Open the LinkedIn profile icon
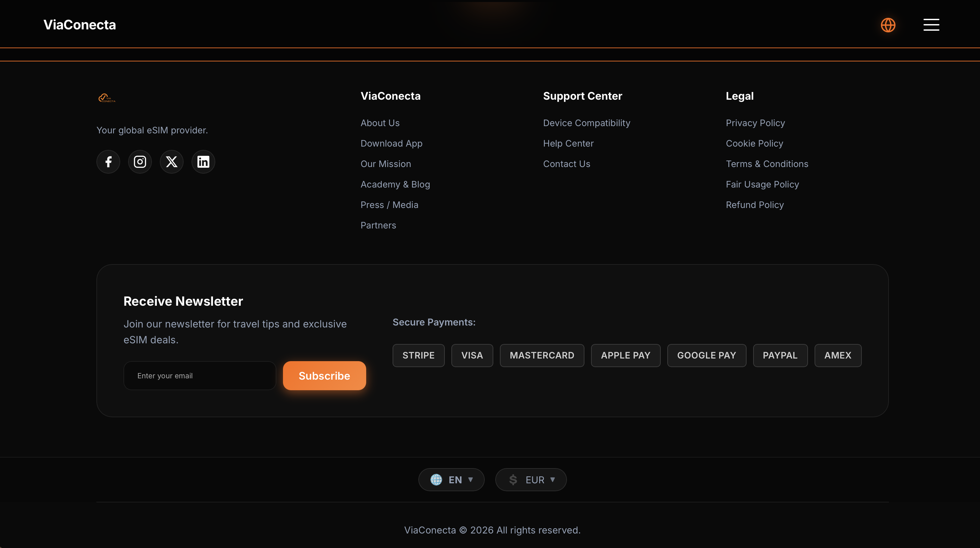 (x=203, y=161)
